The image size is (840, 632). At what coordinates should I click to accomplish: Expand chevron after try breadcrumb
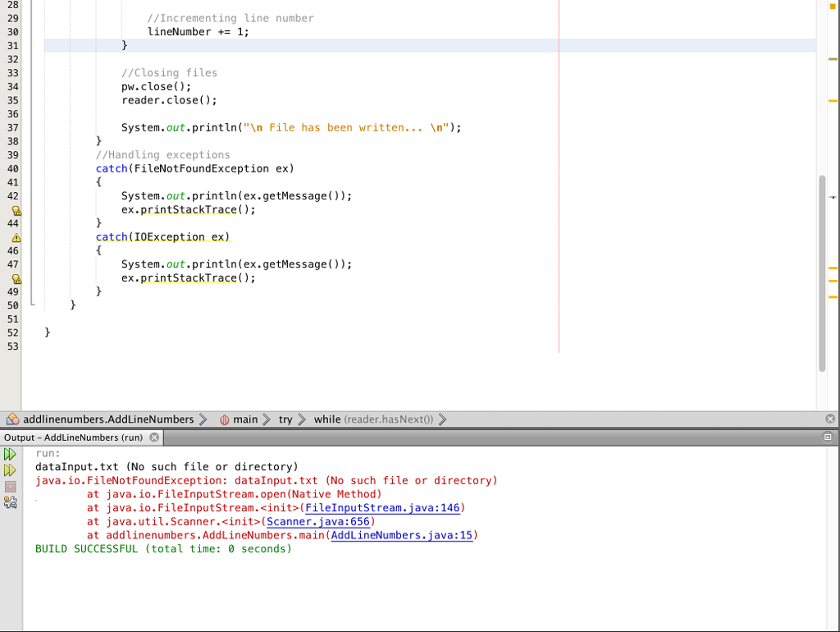302,419
